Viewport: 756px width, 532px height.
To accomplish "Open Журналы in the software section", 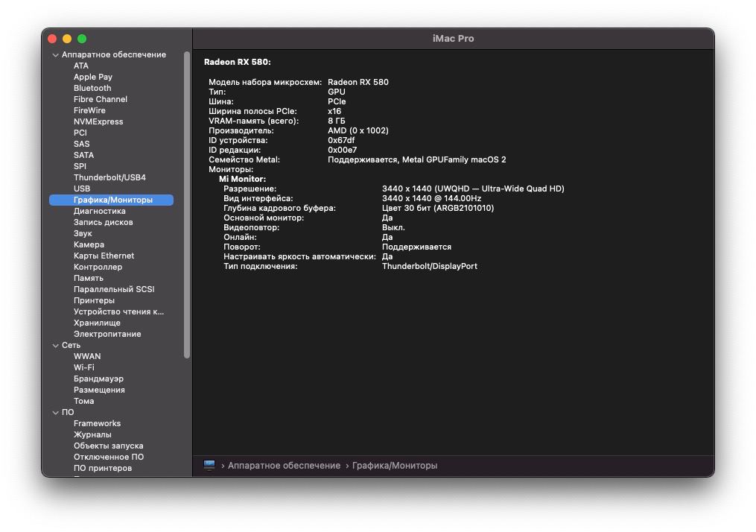I will coord(92,434).
